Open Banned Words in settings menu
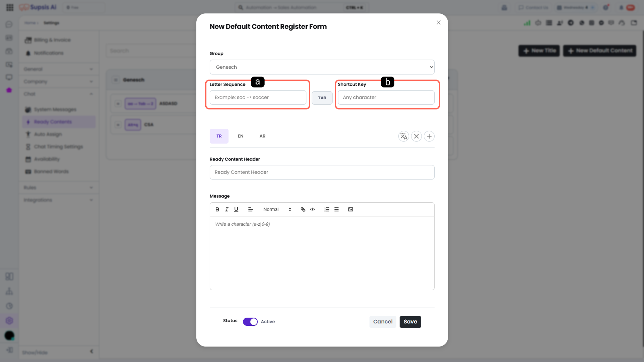Screen dimensions: 644x362 (x=59, y=172)
